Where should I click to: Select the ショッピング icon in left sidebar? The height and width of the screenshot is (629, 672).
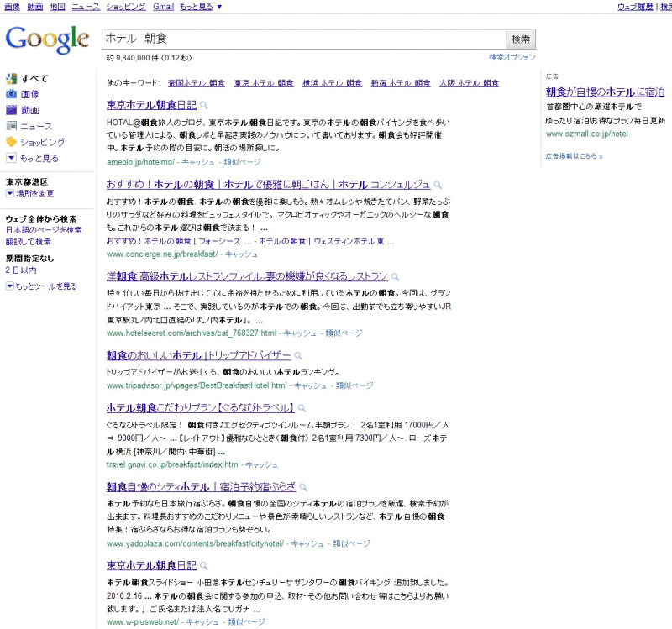click(x=12, y=142)
